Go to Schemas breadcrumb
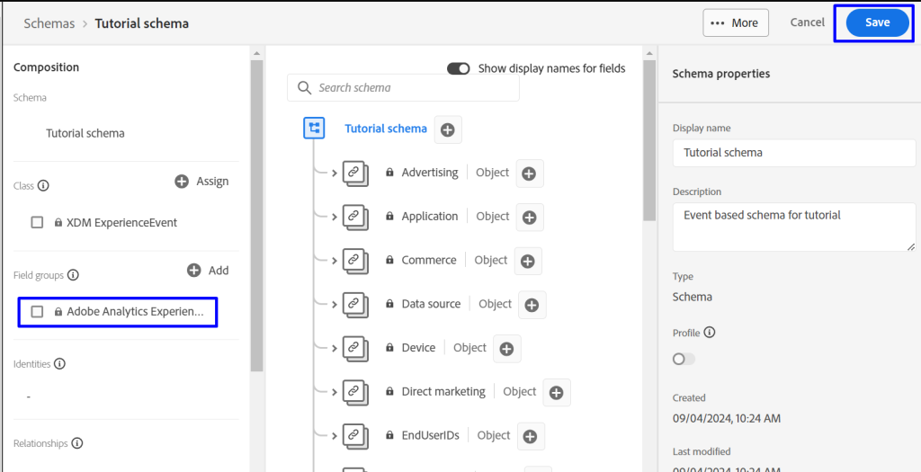921x472 pixels. (x=49, y=23)
